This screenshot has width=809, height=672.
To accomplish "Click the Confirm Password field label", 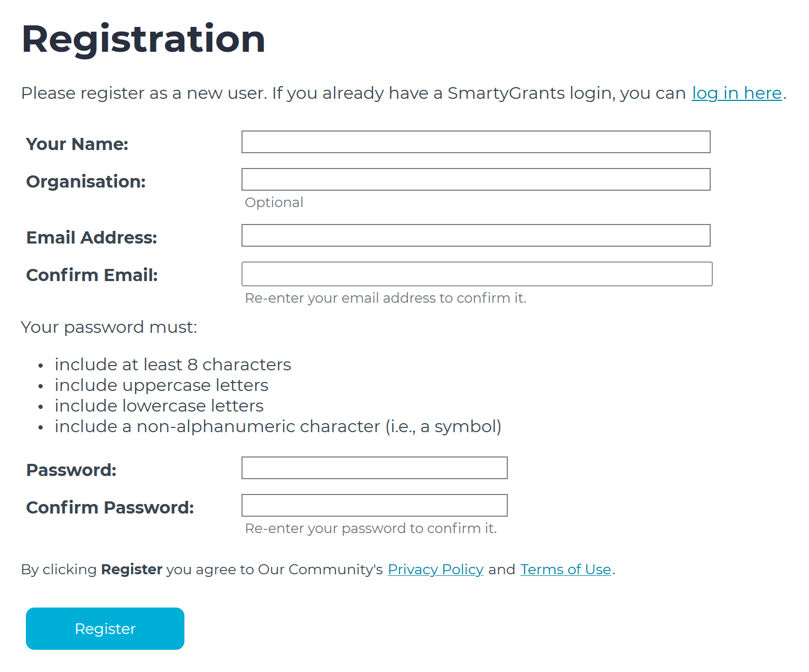I will 110,507.
